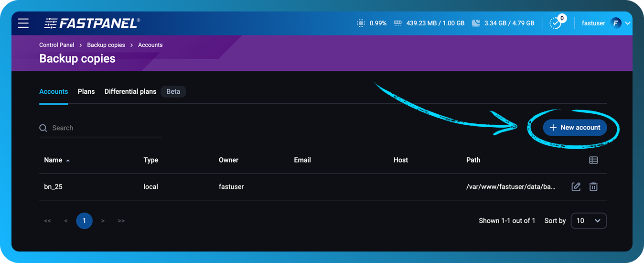The width and height of the screenshot is (644, 263).
Task: Click the New account button
Action: coord(575,128)
